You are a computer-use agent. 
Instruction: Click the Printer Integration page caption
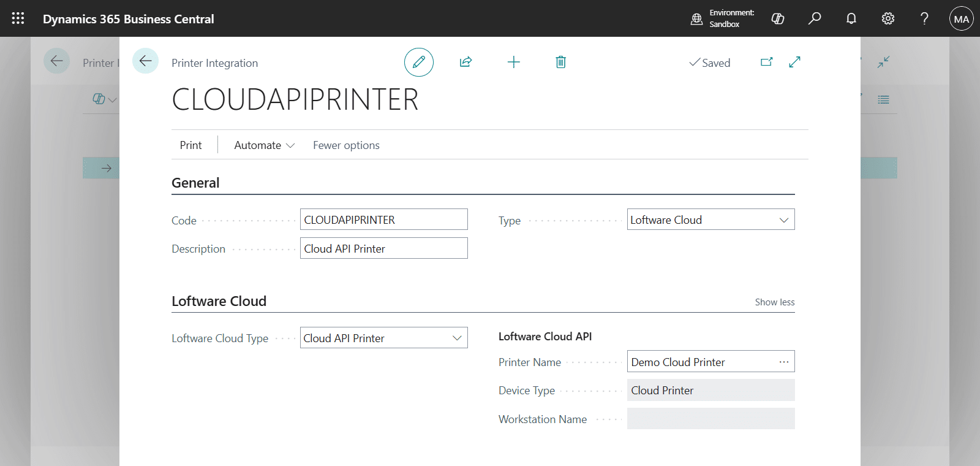pos(214,63)
